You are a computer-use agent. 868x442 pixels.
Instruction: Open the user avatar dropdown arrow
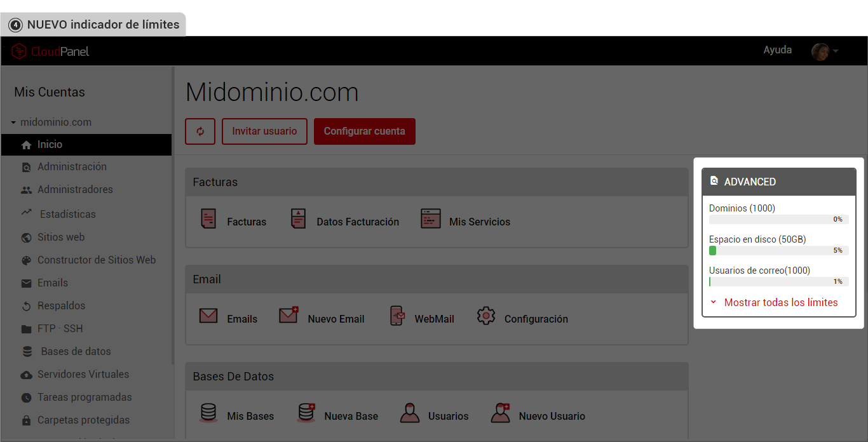point(836,51)
